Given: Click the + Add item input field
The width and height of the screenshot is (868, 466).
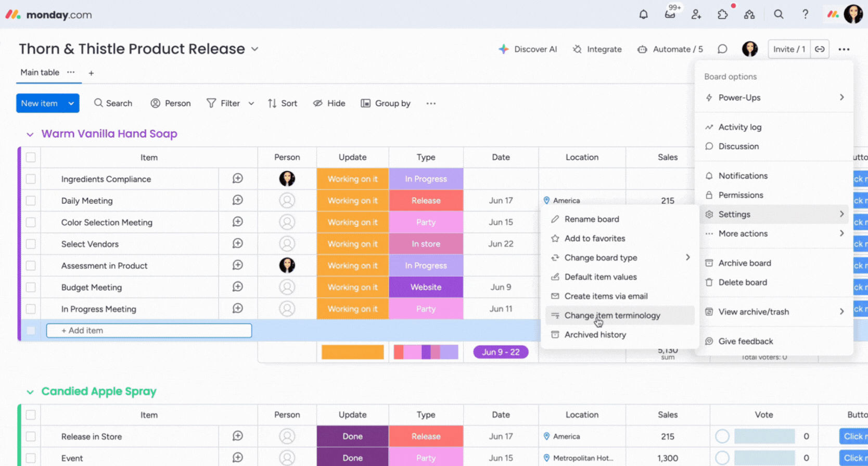Looking at the screenshot, I should click(x=149, y=330).
